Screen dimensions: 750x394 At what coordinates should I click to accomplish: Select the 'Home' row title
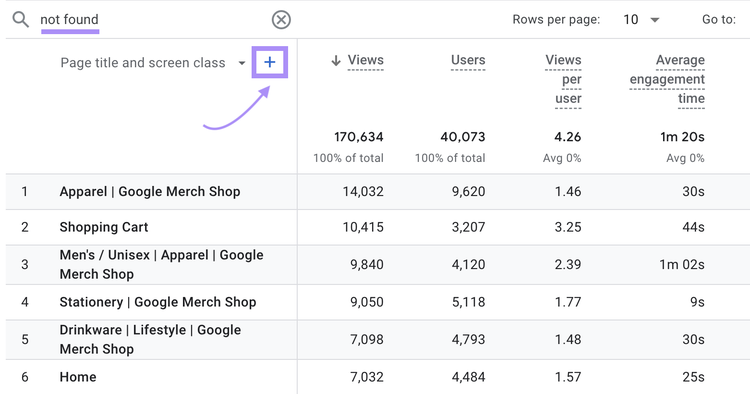(x=78, y=377)
